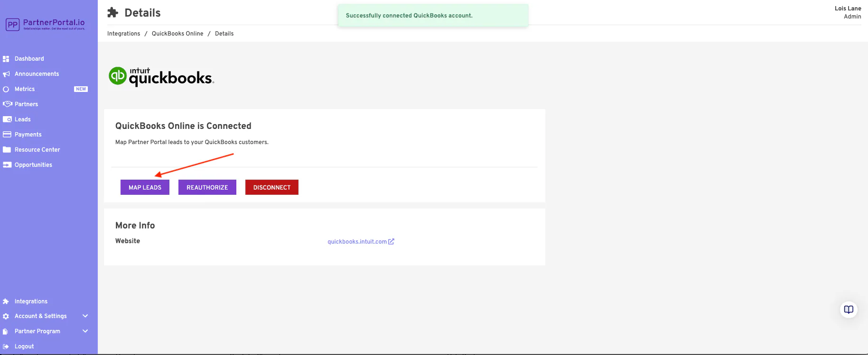868x355 pixels.
Task: Click the Account & Settings gear icon
Action: (x=6, y=316)
